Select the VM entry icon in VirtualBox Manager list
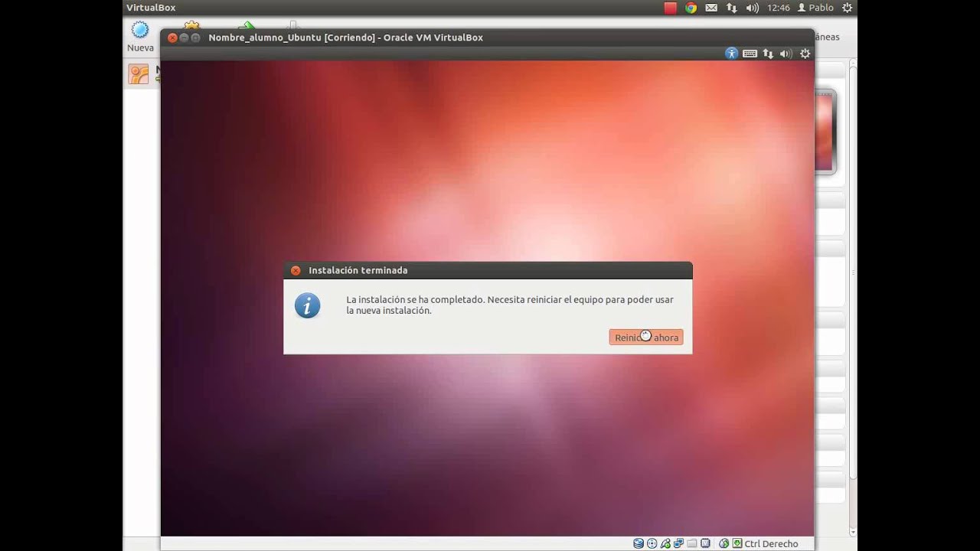Screen dimensions: 980x551 pos(139,74)
